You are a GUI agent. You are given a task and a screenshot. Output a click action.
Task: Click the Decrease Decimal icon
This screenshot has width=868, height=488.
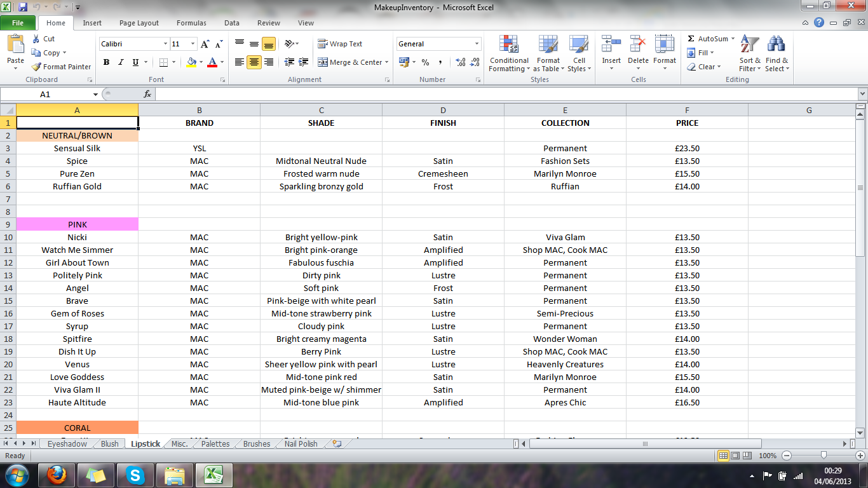click(x=475, y=62)
